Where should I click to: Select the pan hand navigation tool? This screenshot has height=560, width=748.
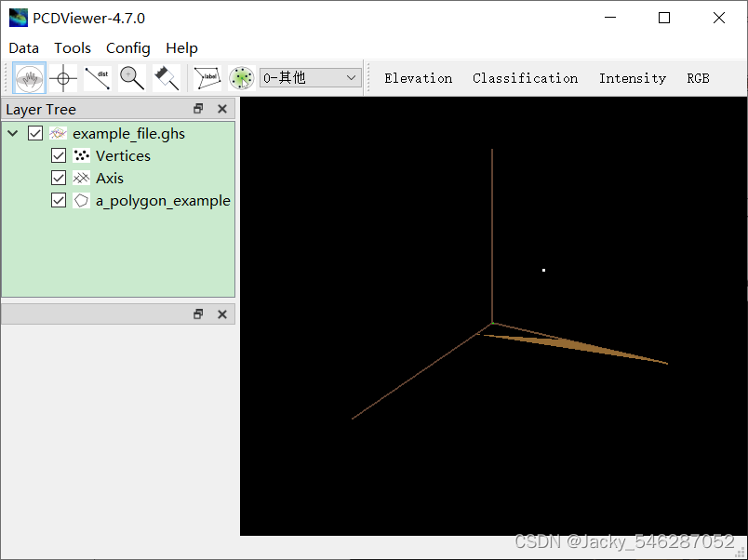(30, 77)
